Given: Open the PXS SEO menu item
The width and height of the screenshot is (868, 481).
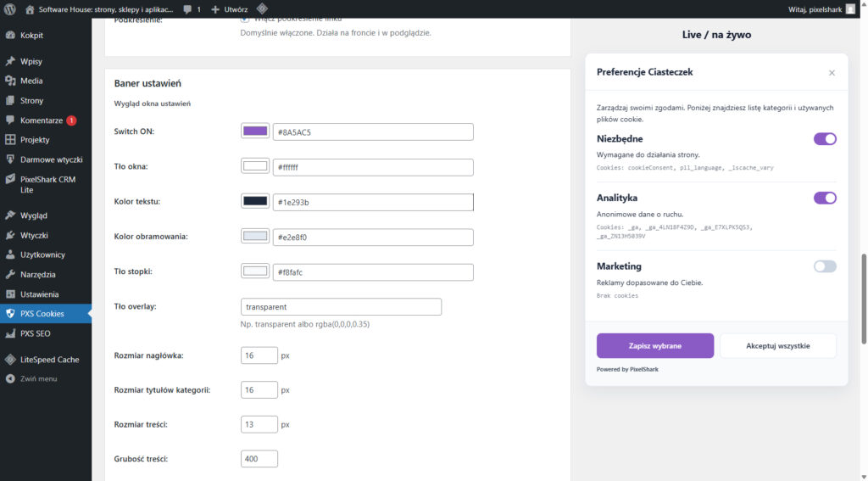Looking at the screenshot, I should click(x=36, y=333).
